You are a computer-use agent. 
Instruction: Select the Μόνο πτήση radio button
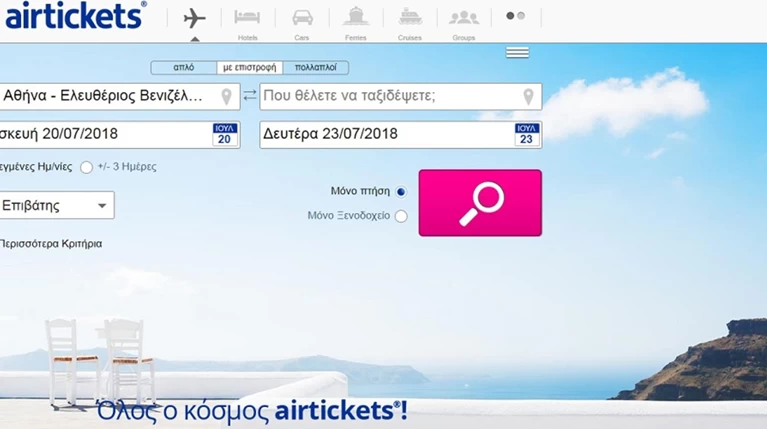pyautogui.click(x=401, y=192)
